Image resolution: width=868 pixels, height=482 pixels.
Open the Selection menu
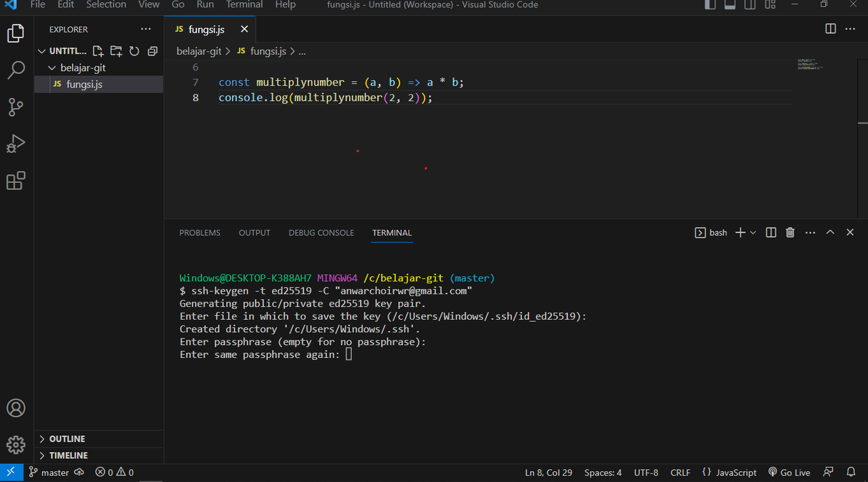(106, 5)
